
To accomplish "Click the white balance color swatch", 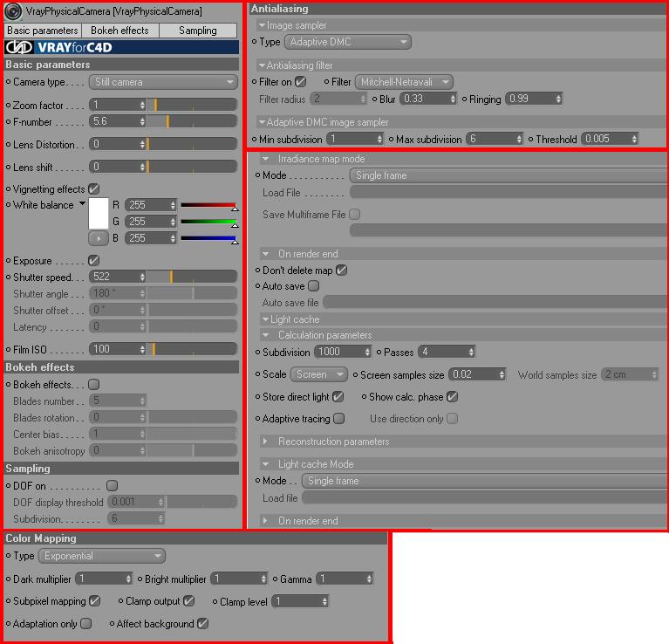I will (x=99, y=214).
